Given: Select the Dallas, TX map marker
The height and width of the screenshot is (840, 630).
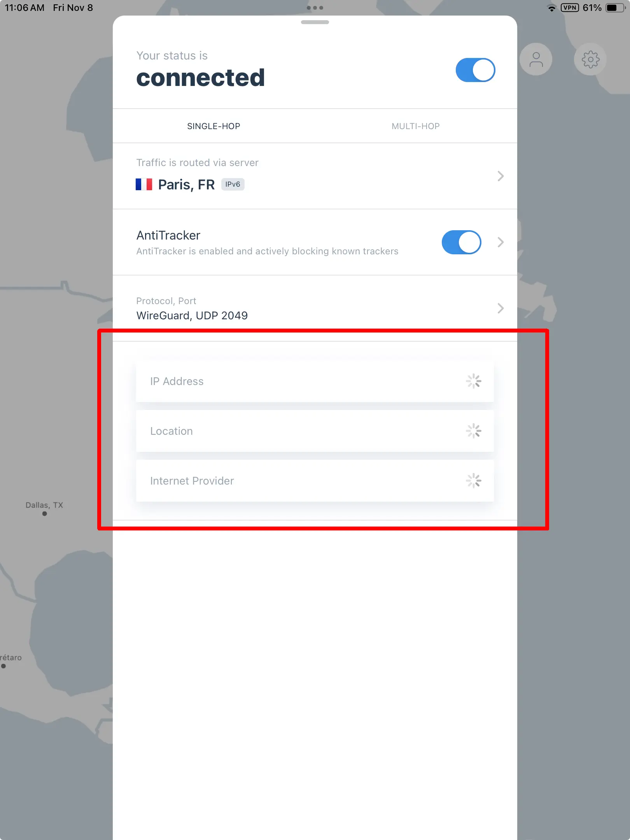Looking at the screenshot, I should pyautogui.click(x=45, y=513).
